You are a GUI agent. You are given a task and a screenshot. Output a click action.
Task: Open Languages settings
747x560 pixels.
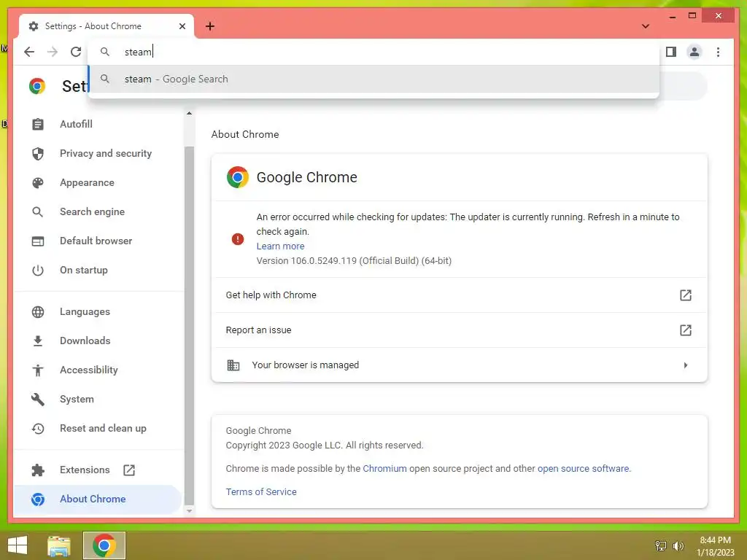(x=85, y=311)
